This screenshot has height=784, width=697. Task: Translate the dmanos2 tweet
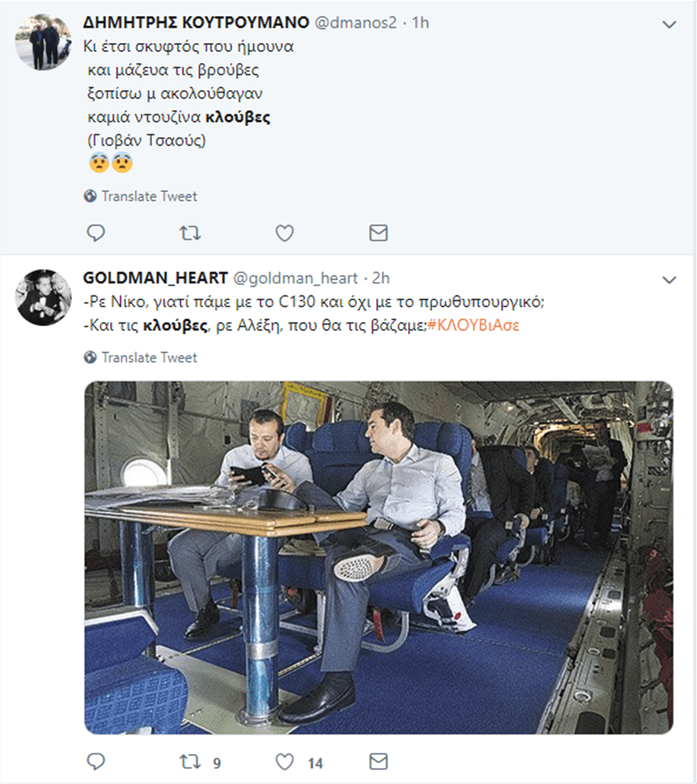(x=149, y=196)
